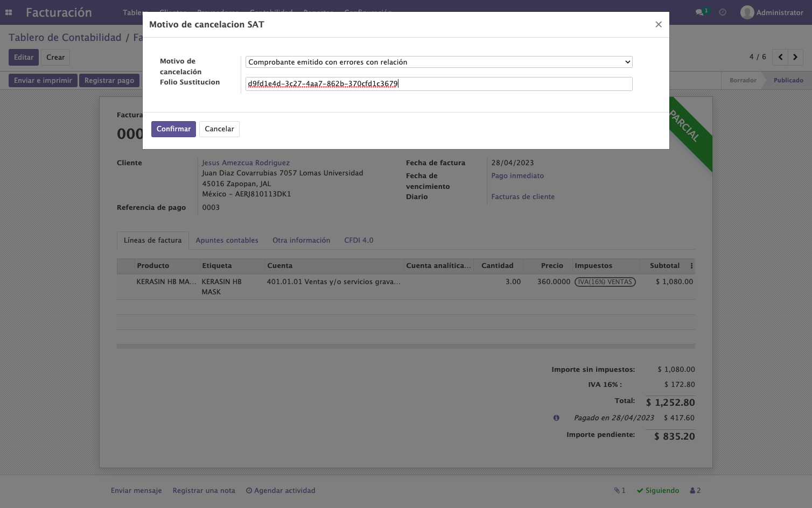Click the Administrator user avatar
Image resolution: width=812 pixels, height=508 pixels.
(747, 12)
